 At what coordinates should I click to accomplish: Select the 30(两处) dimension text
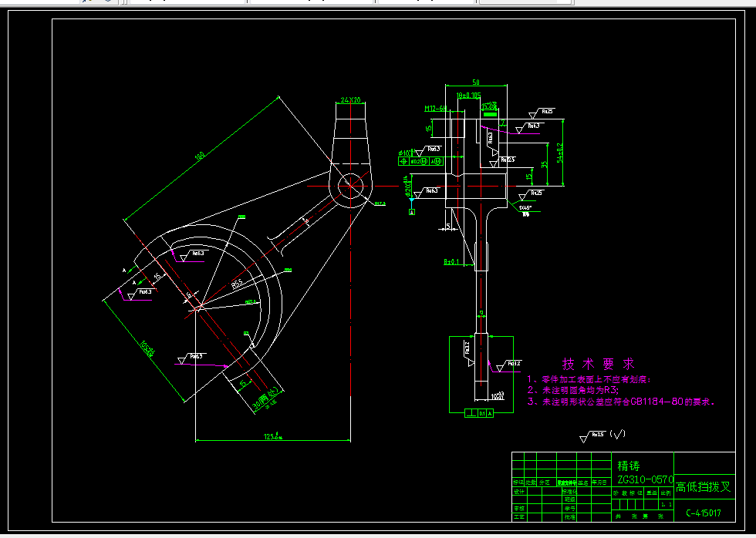point(267,398)
